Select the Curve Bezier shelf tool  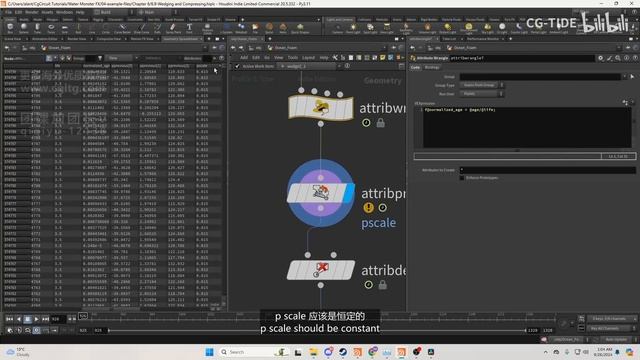pyautogui.click(x=122, y=28)
